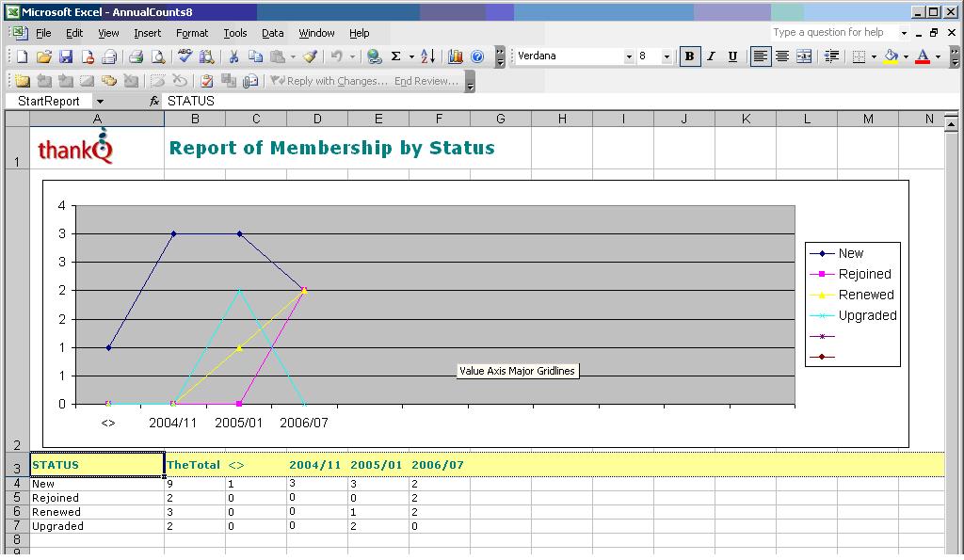
Task: Toggle Align Left
Action: tap(761, 56)
